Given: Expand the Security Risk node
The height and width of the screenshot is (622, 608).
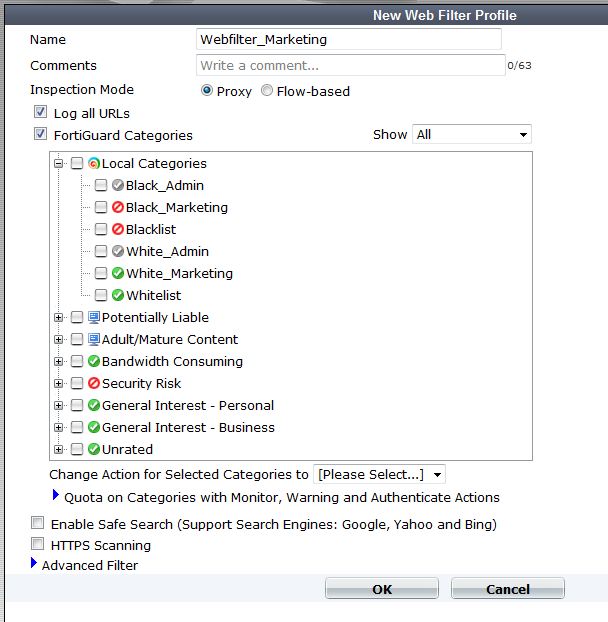Looking at the screenshot, I should 58,383.
